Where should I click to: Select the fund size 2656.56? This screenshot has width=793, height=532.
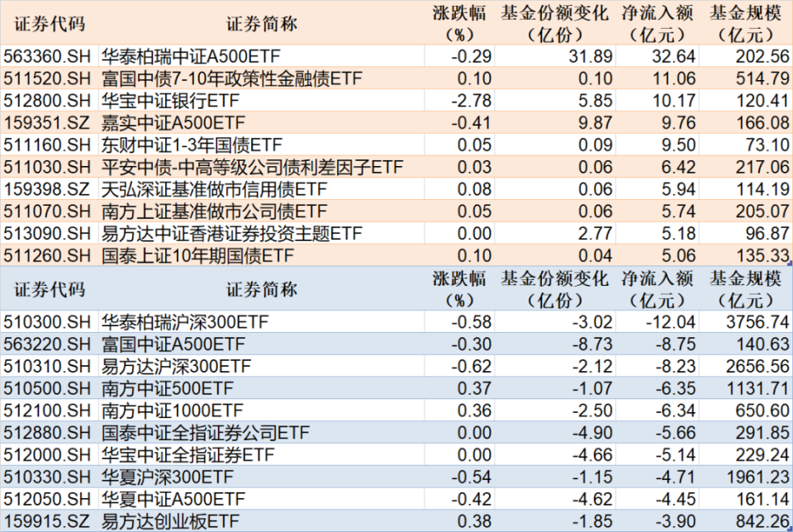[x=757, y=367]
